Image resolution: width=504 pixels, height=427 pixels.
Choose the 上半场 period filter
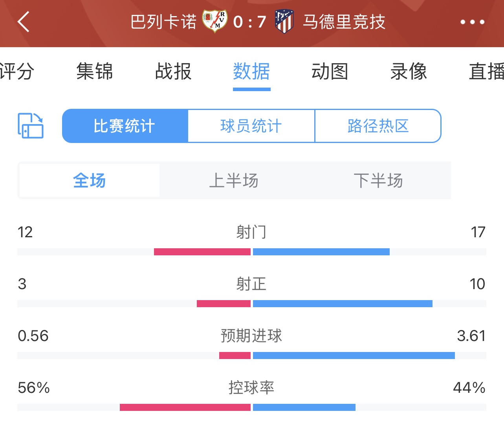point(234,181)
